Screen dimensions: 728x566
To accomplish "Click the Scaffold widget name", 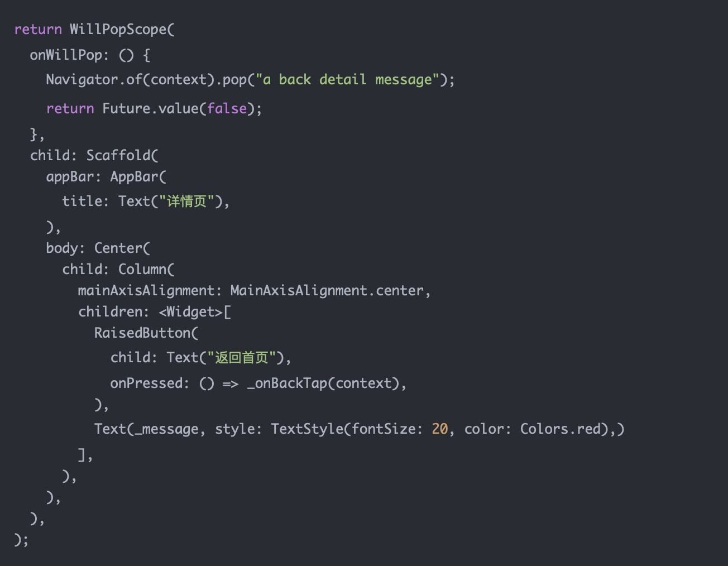I will (x=118, y=155).
